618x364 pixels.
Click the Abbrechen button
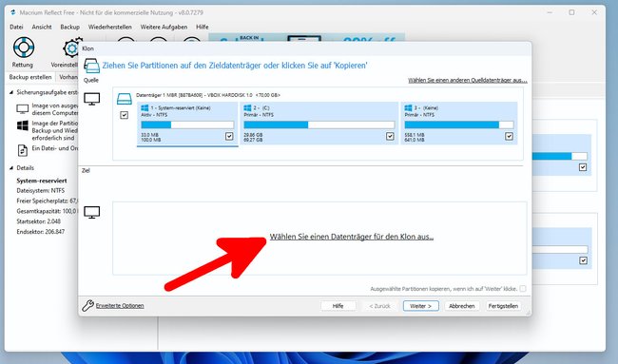(x=462, y=306)
